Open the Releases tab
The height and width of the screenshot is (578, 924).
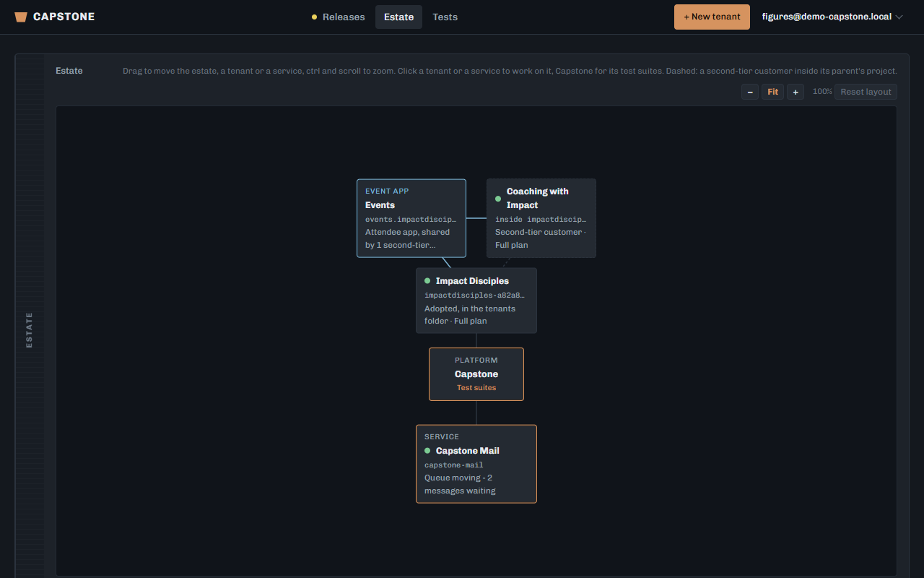click(338, 17)
